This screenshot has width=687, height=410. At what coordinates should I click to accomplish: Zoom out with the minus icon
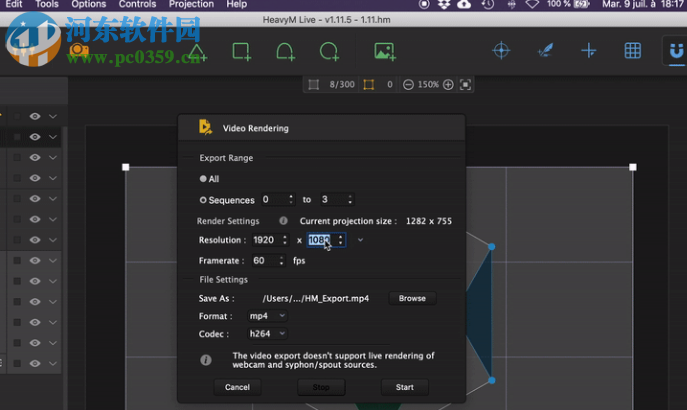click(408, 84)
